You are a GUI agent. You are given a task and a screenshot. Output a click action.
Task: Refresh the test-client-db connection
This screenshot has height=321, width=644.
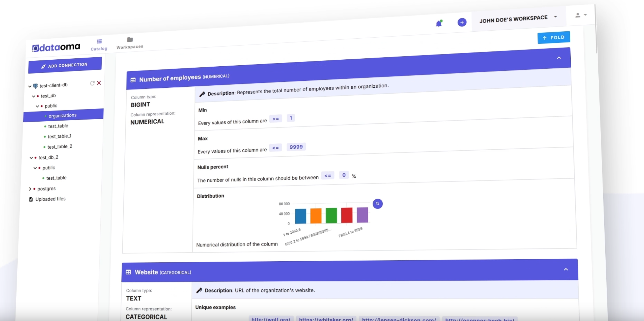[x=92, y=83]
